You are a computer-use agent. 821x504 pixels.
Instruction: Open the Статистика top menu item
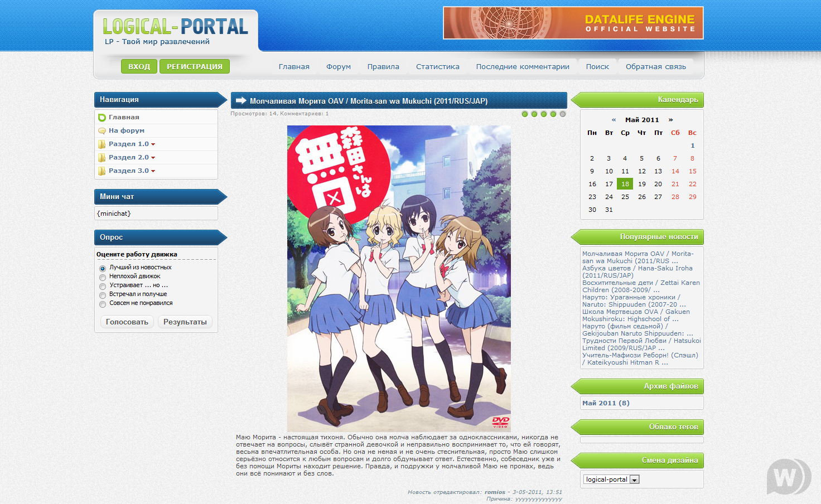point(438,67)
